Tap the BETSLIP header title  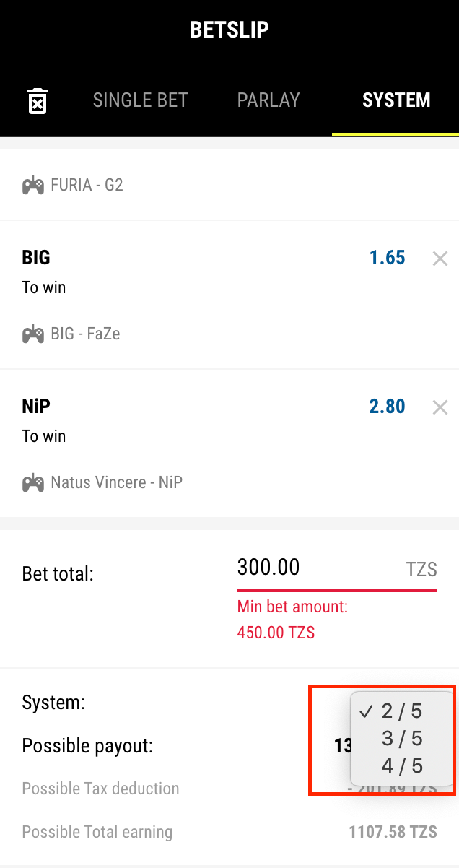click(229, 30)
